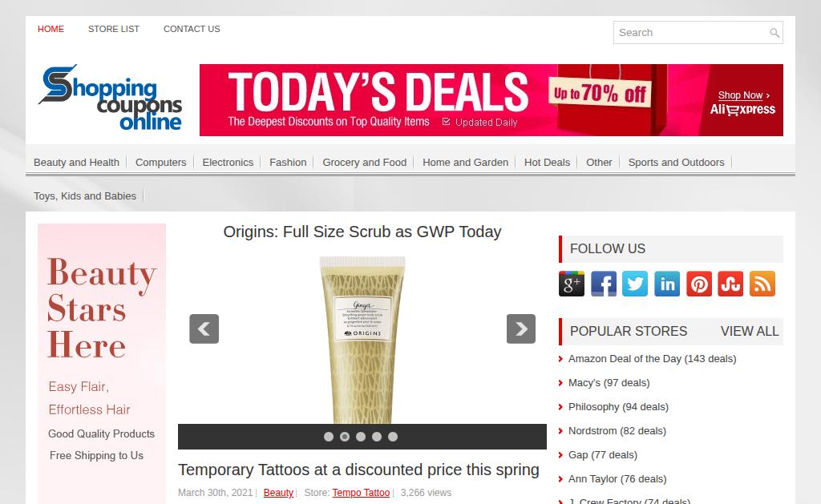Click the Tempo Tattoo store link
The width and height of the screenshot is (821, 504).
(361, 493)
